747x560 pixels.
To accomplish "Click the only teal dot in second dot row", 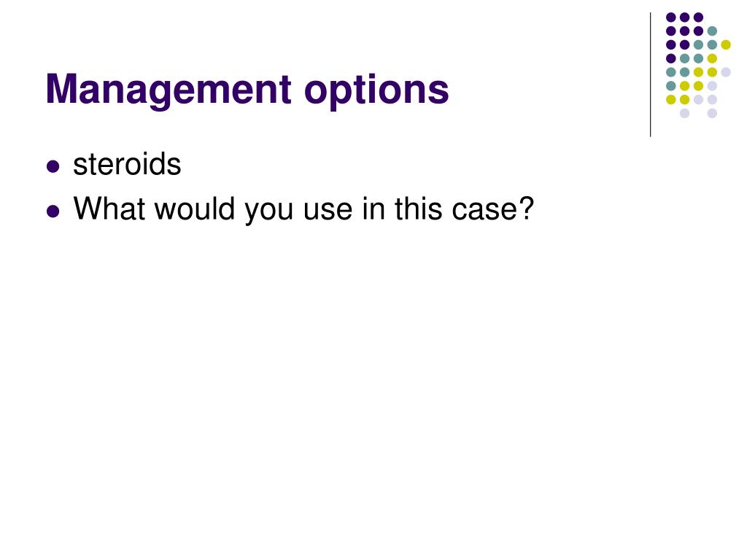I will [712, 31].
